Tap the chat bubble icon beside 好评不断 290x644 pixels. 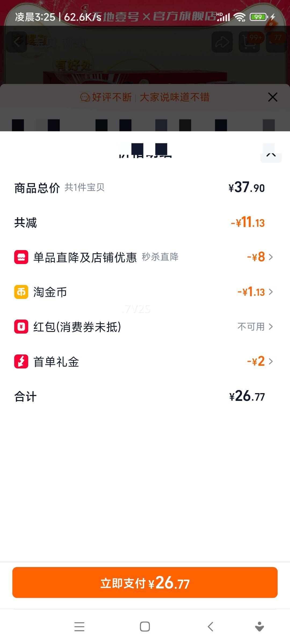click(85, 97)
